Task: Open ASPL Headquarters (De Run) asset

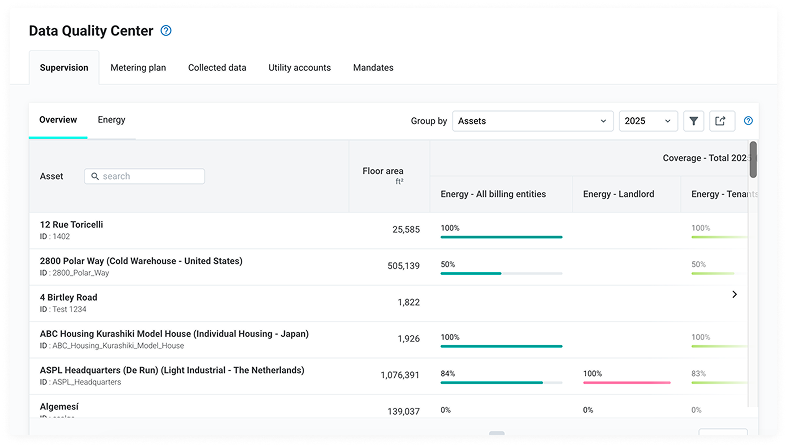Action: (172, 370)
